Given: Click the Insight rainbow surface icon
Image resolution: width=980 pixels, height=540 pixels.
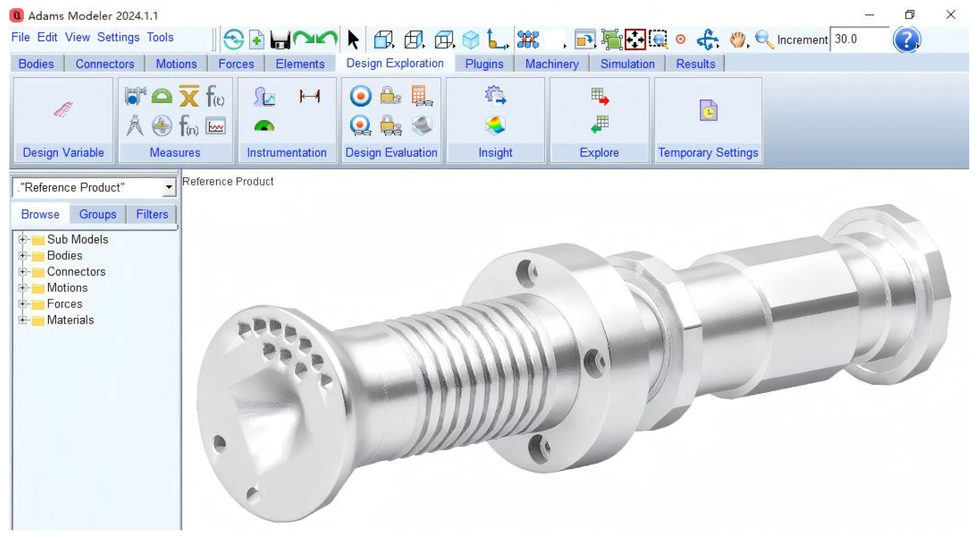Looking at the screenshot, I should [x=495, y=125].
